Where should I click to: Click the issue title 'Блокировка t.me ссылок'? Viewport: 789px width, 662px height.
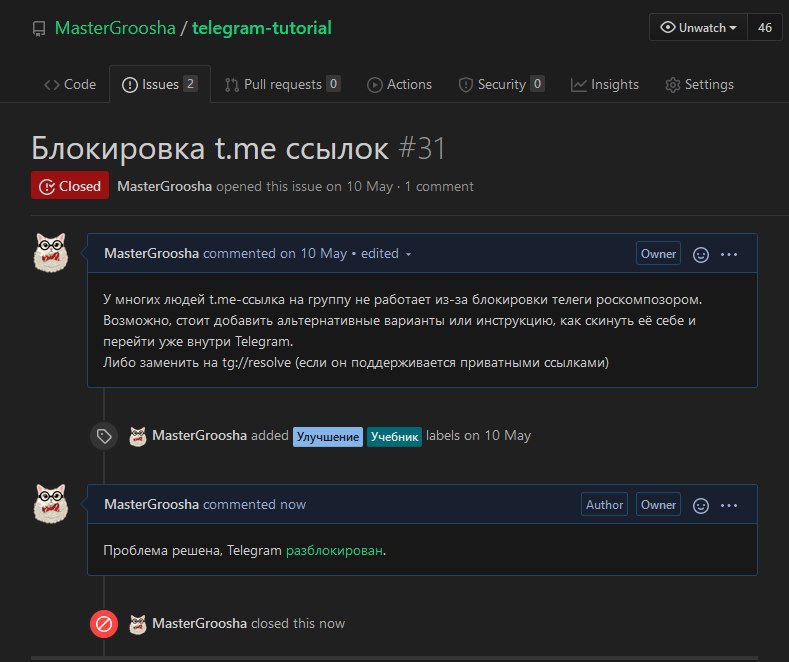210,148
